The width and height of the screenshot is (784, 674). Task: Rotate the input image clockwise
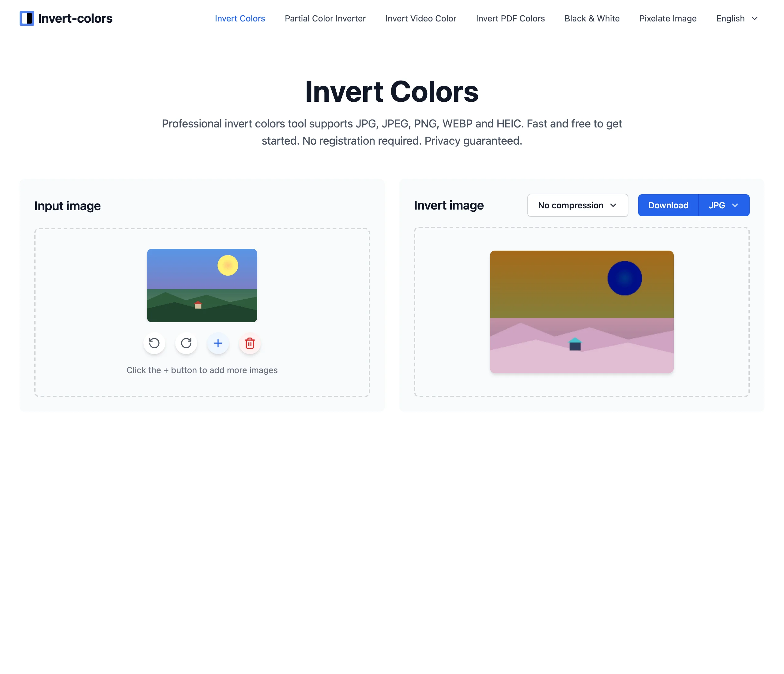coord(186,343)
